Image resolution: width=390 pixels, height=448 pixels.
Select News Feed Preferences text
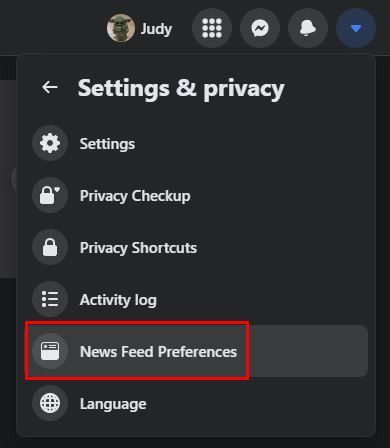(158, 352)
